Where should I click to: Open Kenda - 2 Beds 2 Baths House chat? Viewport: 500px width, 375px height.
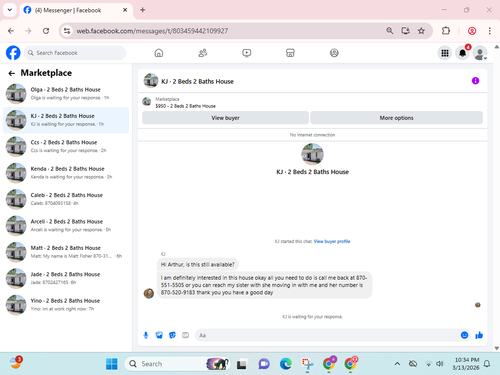click(66, 173)
